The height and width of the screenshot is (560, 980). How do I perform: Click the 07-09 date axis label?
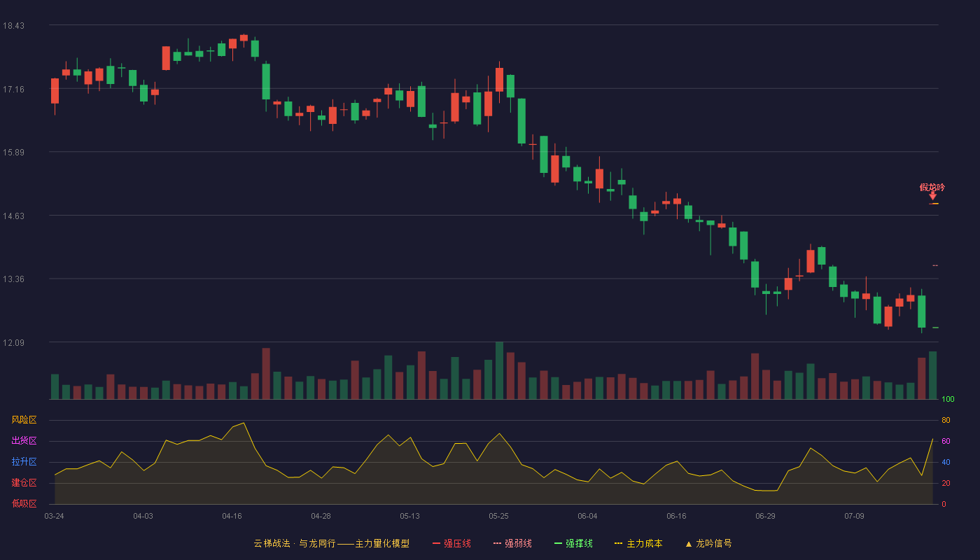point(854,516)
